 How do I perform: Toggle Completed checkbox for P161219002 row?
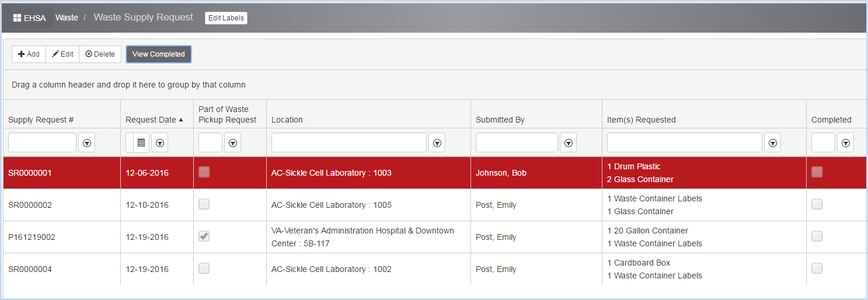(817, 236)
